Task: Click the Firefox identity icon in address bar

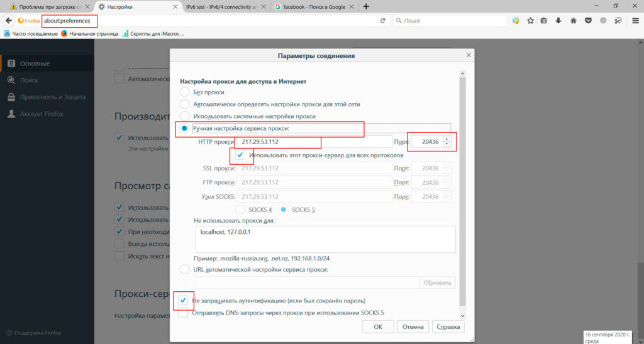Action: click(29, 21)
